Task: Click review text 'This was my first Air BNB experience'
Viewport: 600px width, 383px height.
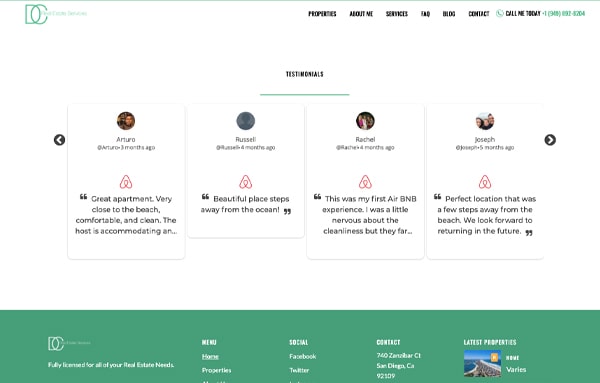Action: 365,215
